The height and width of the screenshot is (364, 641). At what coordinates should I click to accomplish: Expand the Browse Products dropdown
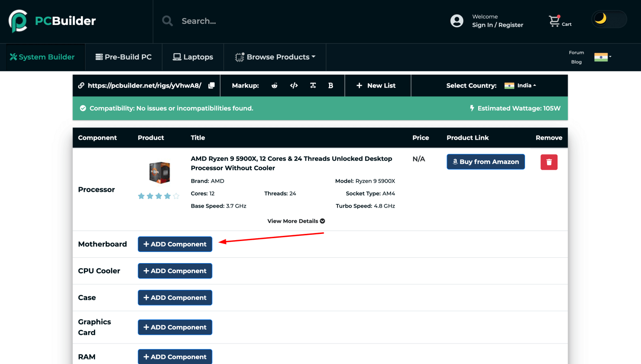(275, 57)
